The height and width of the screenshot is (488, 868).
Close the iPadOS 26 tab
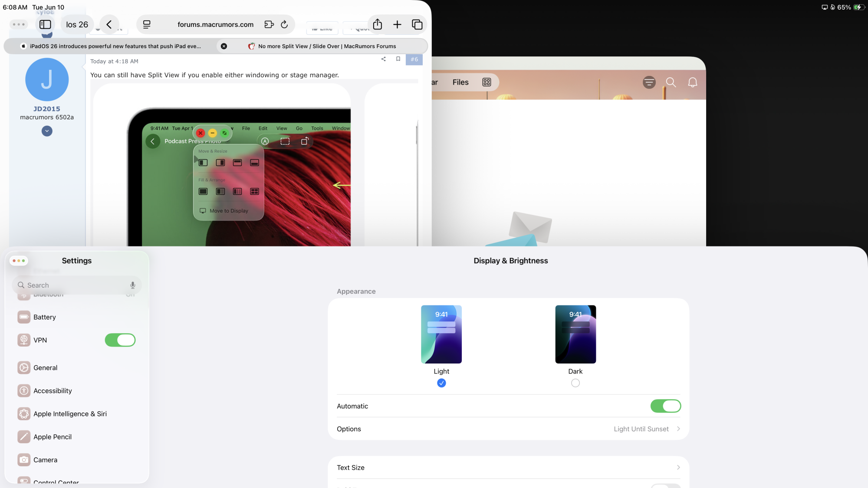click(x=224, y=46)
